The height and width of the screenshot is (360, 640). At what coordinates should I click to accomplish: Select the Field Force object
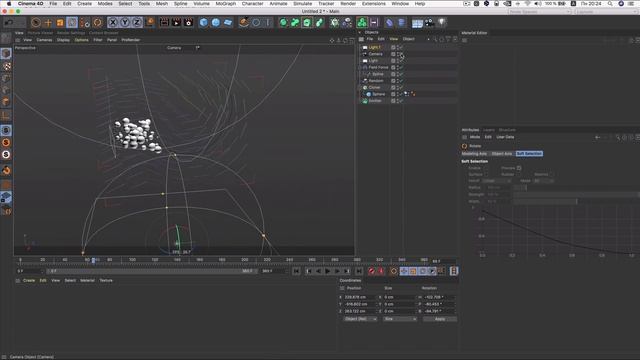click(x=378, y=67)
